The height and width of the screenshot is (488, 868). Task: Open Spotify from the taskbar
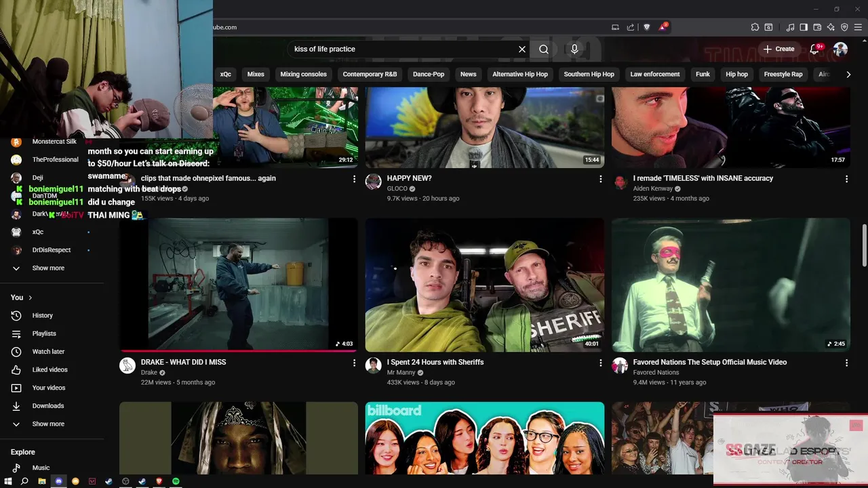point(176,481)
